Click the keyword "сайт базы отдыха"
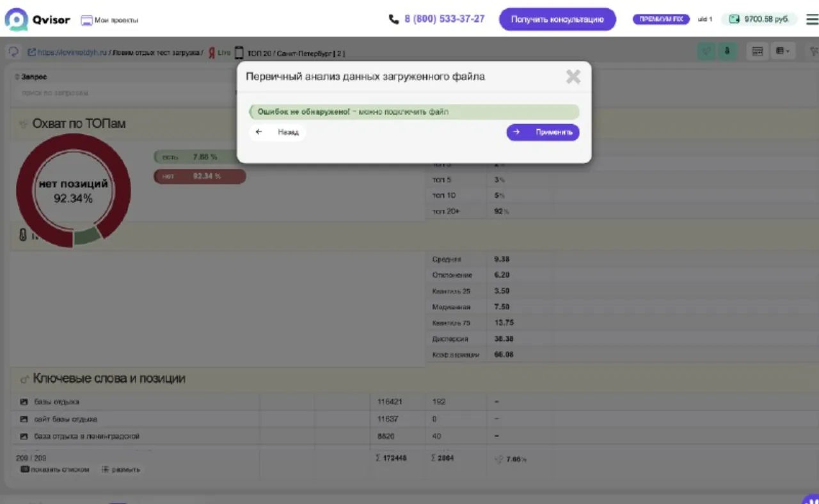This screenshot has height=504, width=819. point(65,419)
